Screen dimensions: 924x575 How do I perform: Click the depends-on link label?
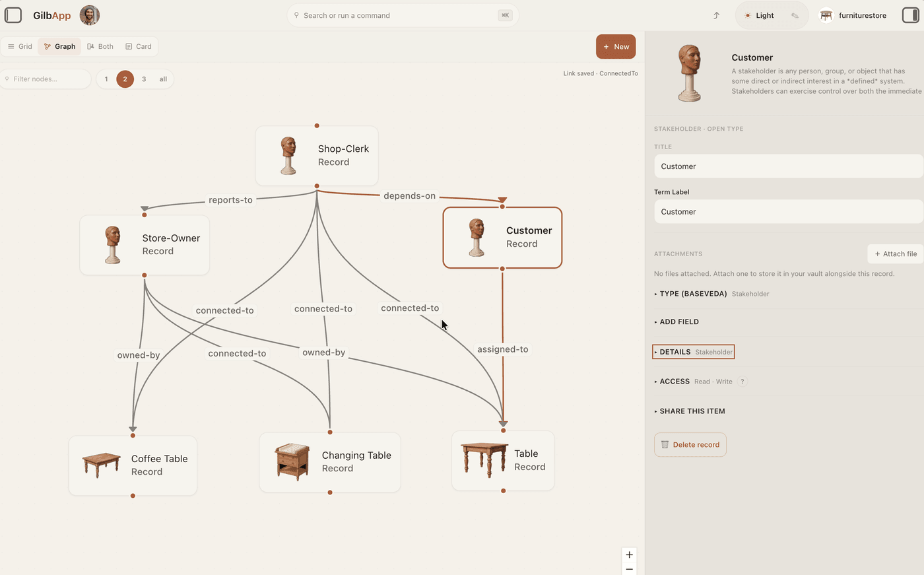click(x=409, y=196)
